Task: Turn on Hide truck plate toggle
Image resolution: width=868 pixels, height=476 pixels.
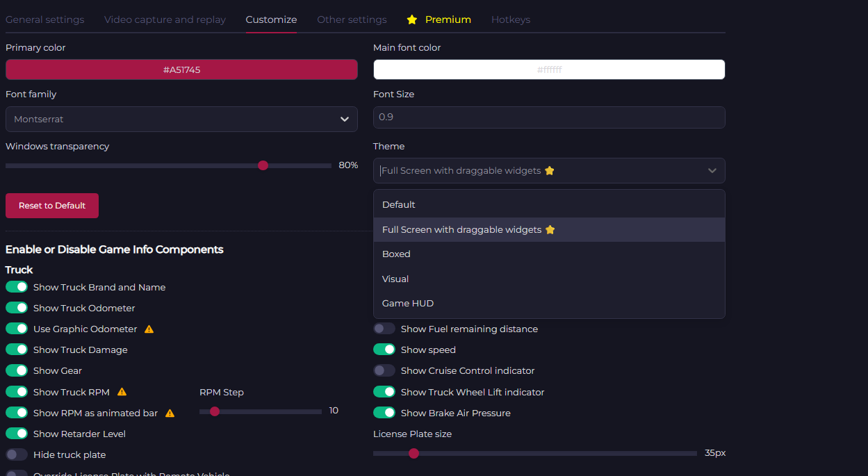Action: point(17,454)
